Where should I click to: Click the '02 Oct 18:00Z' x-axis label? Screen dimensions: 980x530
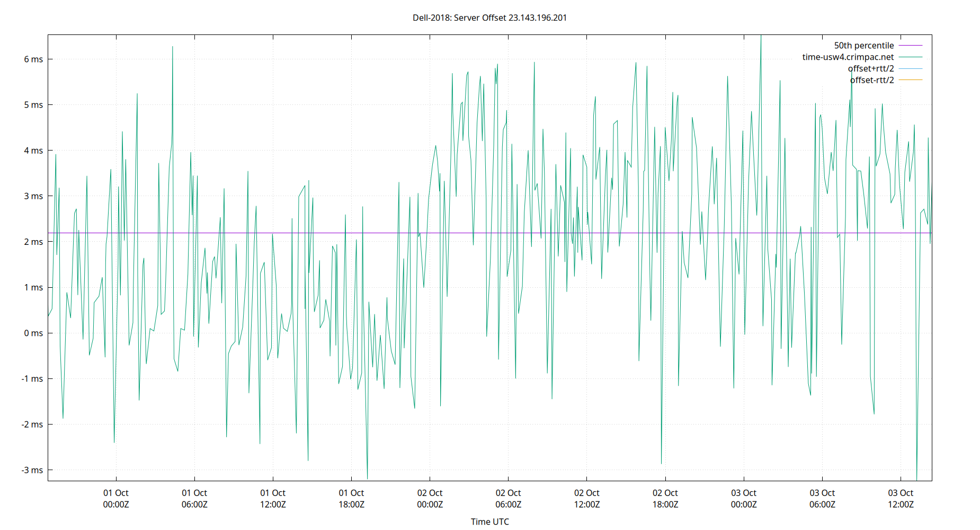click(665, 499)
